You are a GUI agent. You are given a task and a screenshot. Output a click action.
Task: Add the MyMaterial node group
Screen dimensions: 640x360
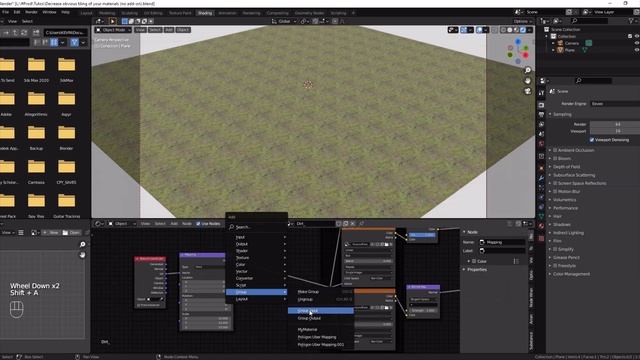[x=321, y=329]
